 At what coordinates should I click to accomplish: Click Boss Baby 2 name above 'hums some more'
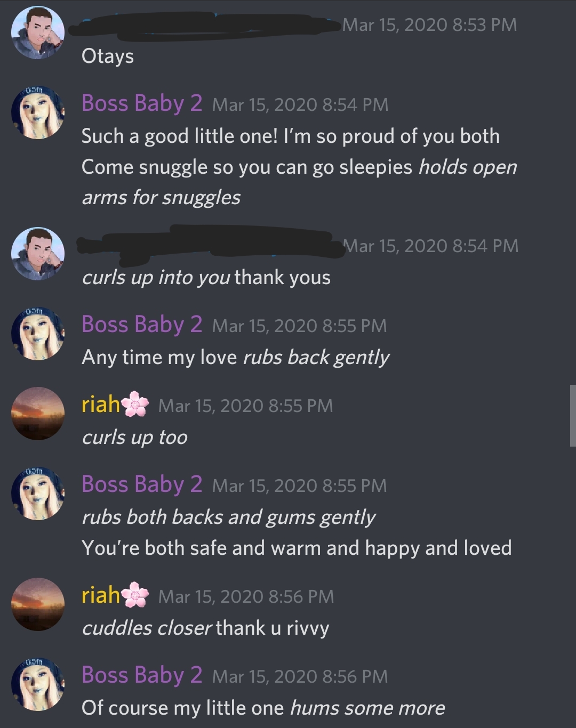pos(142,675)
